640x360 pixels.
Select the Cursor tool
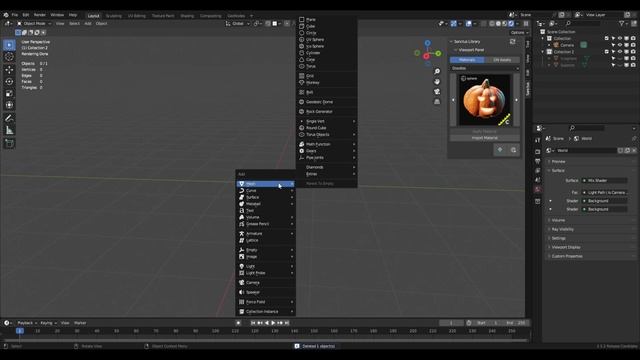[x=9, y=57]
